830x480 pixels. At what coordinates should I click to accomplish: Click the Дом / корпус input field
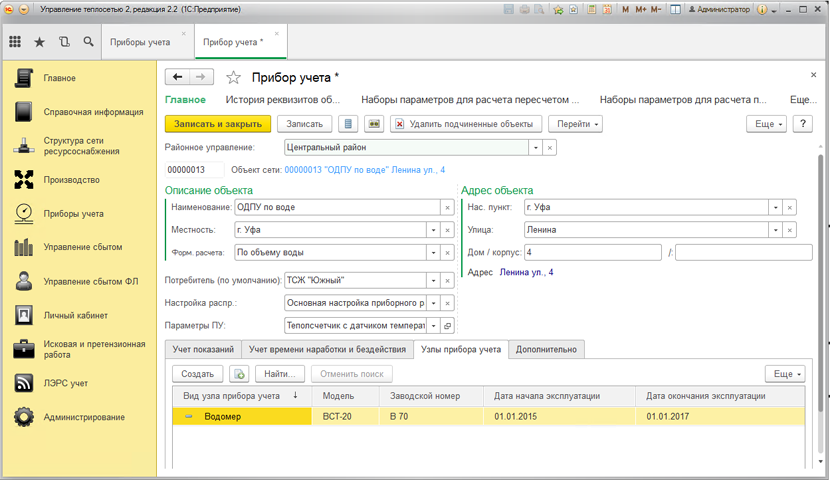(591, 252)
